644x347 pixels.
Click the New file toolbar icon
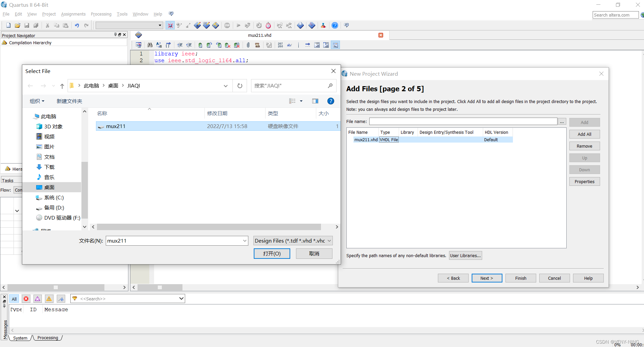click(x=8, y=25)
